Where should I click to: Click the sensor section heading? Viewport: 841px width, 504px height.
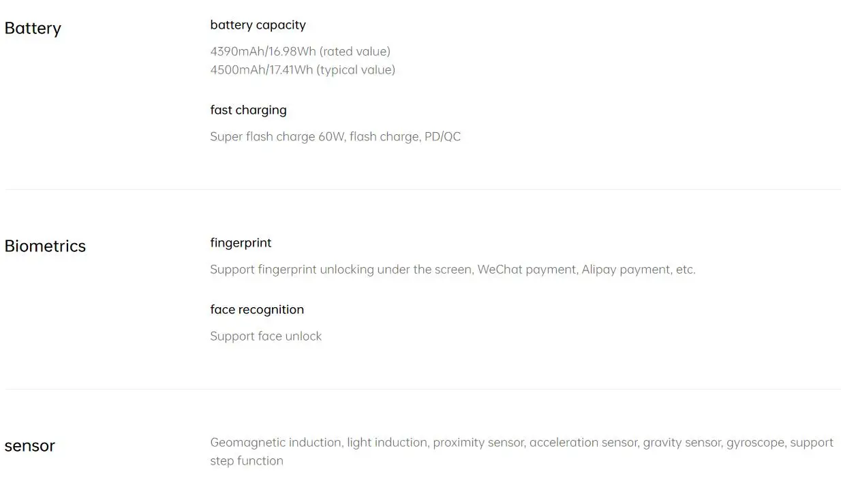29,446
